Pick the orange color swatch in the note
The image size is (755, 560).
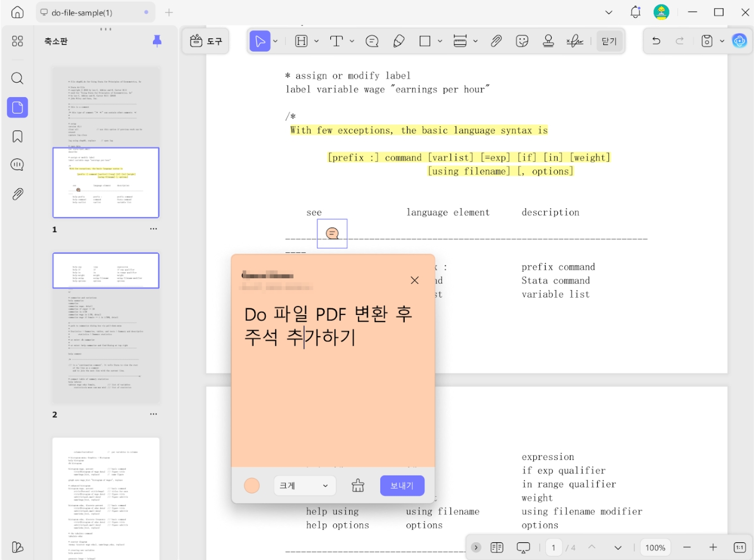click(251, 485)
